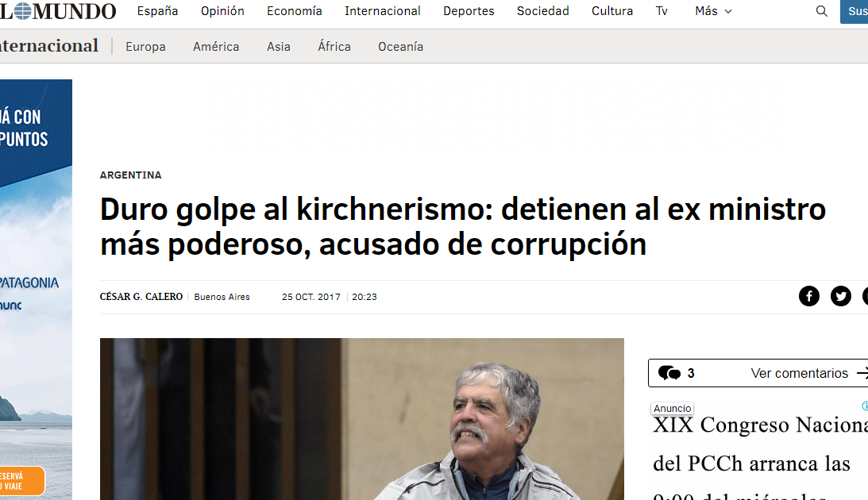The height and width of the screenshot is (500, 868).
Task: Expand the Más dropdown menu
Action: click(x=713, y=11)
